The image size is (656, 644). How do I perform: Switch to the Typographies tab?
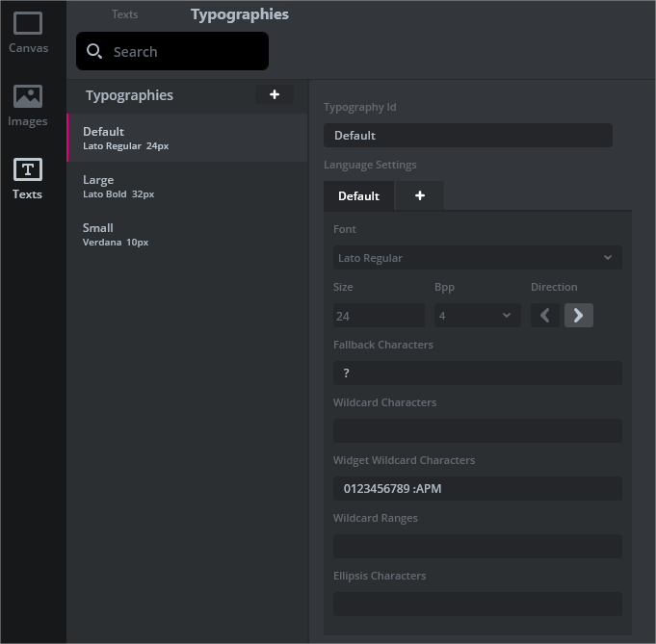point(240,14)
